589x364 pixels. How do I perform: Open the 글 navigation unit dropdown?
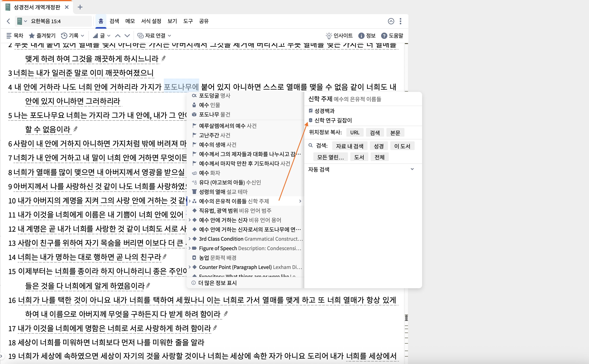click(x=102, y=36)
